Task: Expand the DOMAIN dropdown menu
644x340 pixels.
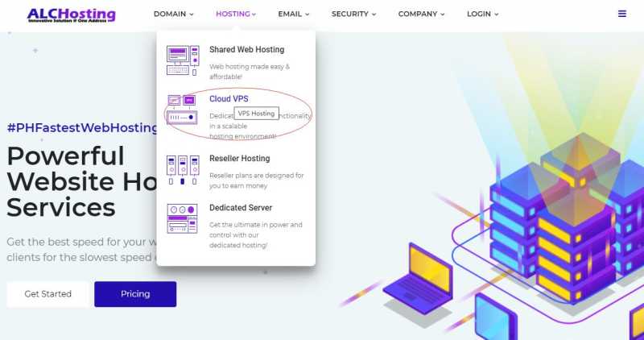Action: tap(173, 14)
